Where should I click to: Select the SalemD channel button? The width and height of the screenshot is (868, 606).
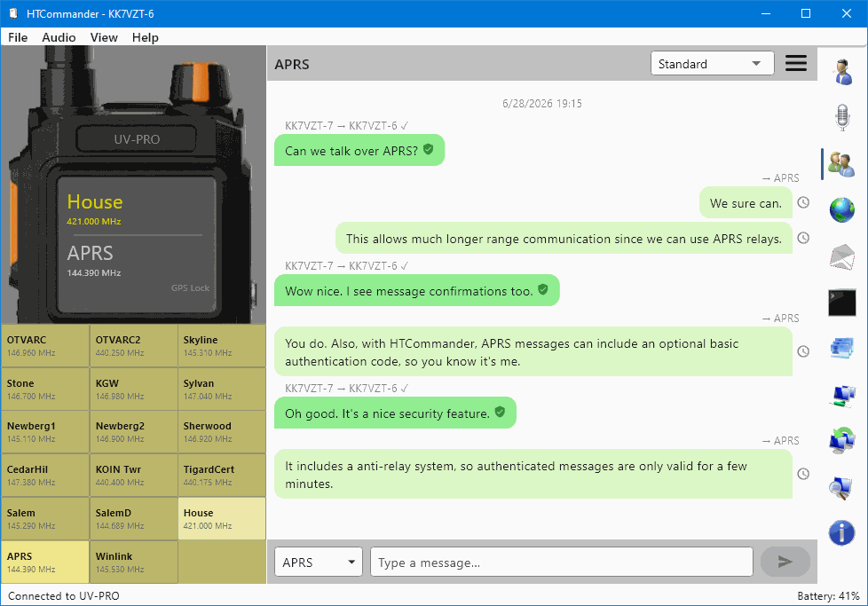(x=133, y=518)
